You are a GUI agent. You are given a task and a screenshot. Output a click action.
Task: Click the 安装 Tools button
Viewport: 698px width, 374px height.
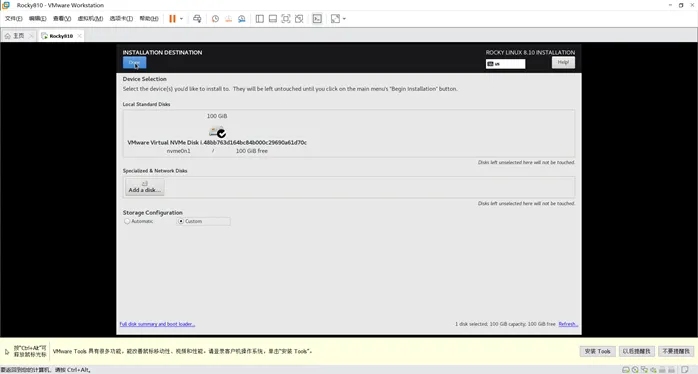coord(597,351)
